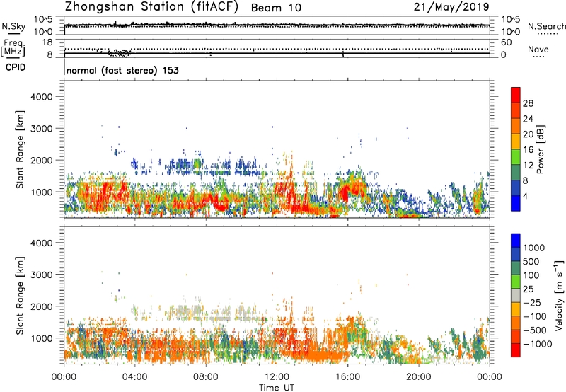Select text "normal (fast stereo) 153"
Viewport: 566px width, 392px height.
(x=122, y=71)
